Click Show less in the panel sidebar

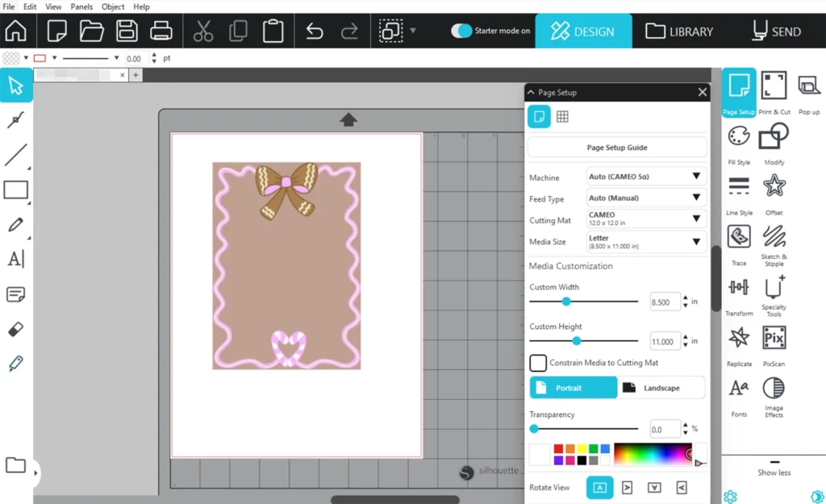pos(774,473)
